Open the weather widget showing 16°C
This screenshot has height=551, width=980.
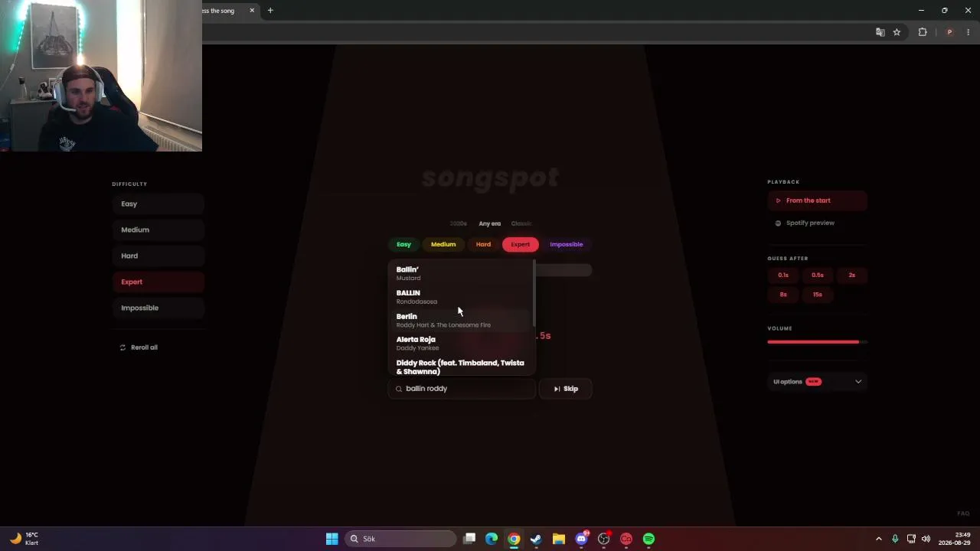click(24, 539)
